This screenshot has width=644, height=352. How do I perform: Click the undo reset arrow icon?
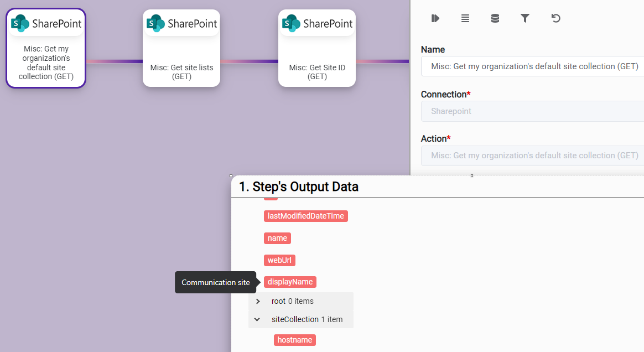[556, 18]
